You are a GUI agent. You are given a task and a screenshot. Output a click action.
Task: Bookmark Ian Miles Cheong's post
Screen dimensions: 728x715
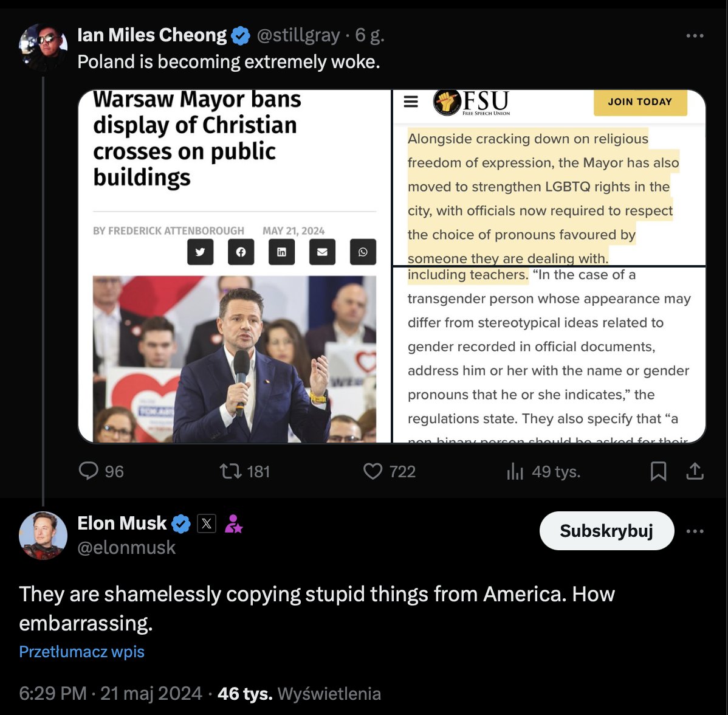pyautogui.click(x=658, y=471)
